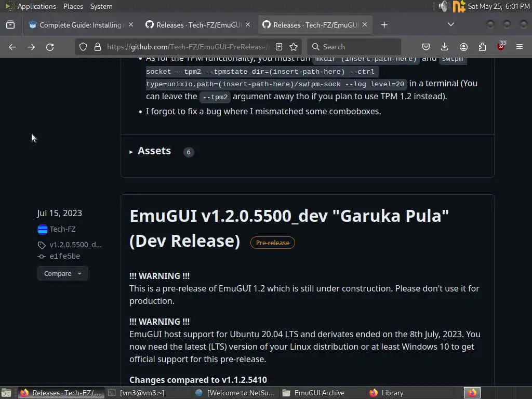
Task: Click the Pre-release badge
Action: pos(272,243)
